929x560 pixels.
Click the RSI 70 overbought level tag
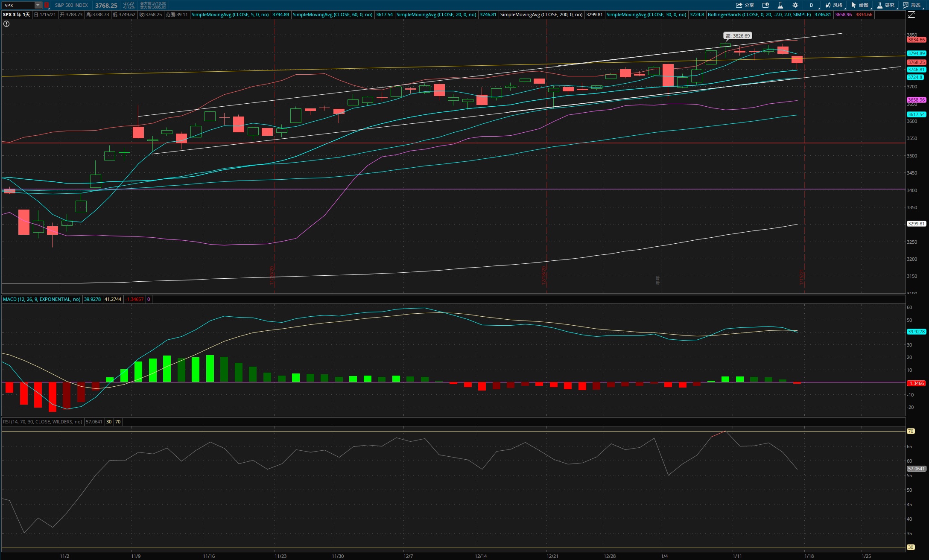[x=911, y=431]
